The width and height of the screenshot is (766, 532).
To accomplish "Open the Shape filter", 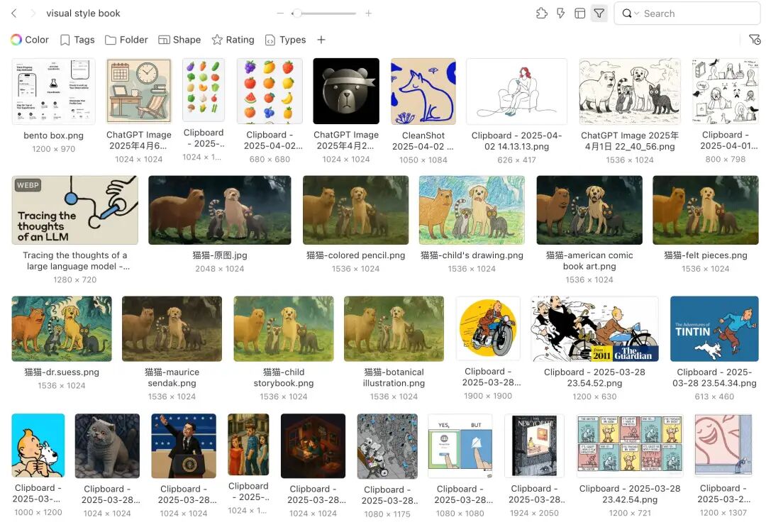I will point(179,40).
